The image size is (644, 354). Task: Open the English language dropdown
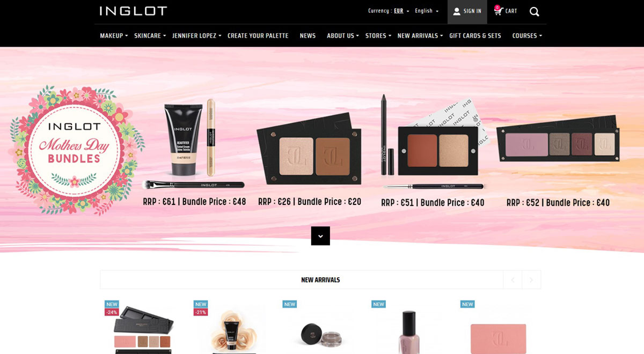point(427,11)
